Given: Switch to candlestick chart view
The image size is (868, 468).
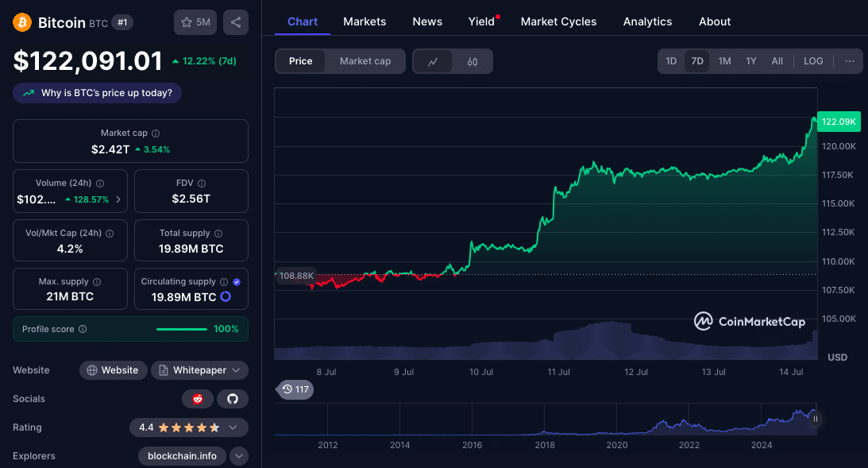Looking at the screenshot, I should tap(473, 61).
